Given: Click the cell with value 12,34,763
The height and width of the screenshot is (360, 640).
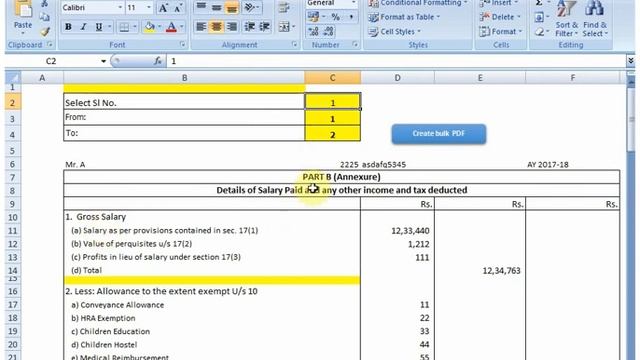Looking at the screenshot, I should (480, 271).
